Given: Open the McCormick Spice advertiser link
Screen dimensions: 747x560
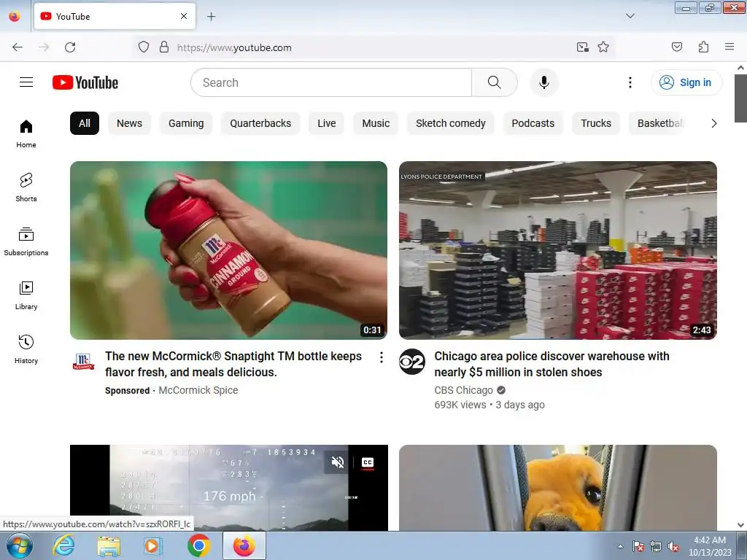Looking at the screenshot, I should [x=198, y=390].
